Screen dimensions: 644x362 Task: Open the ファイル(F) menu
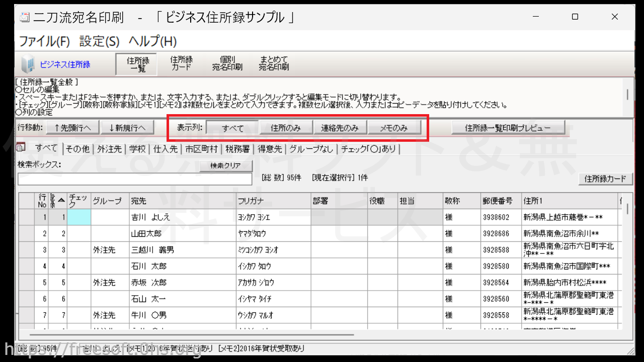pos(44,41)
